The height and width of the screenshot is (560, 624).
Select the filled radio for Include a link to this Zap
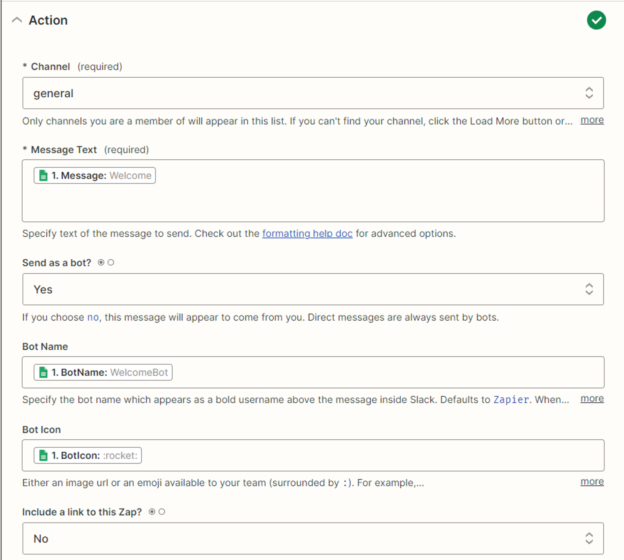click(152, 511)
